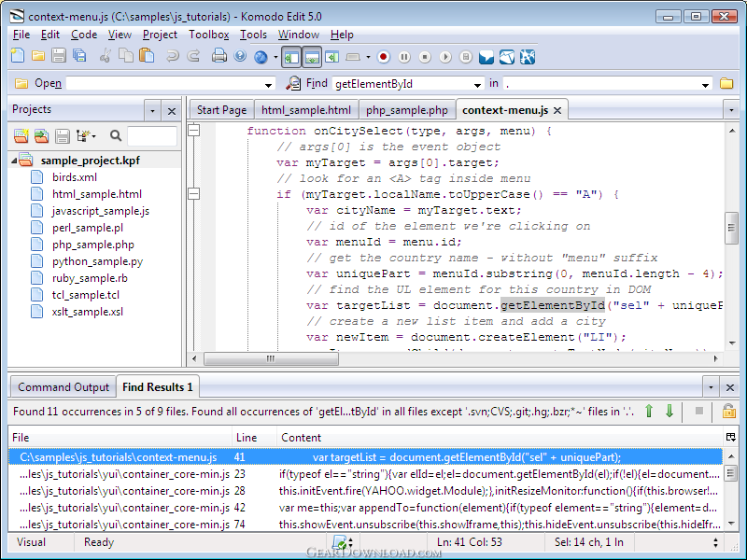Jump to previous find result green up arrow
The width and height of the screenshot is (747, 560).
(x=648, y=411)
